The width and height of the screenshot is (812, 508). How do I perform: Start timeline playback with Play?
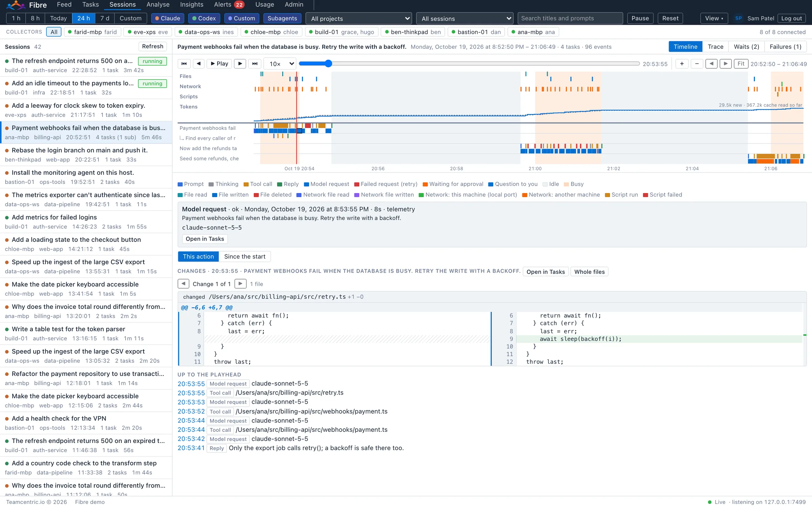tap(219, 64)
